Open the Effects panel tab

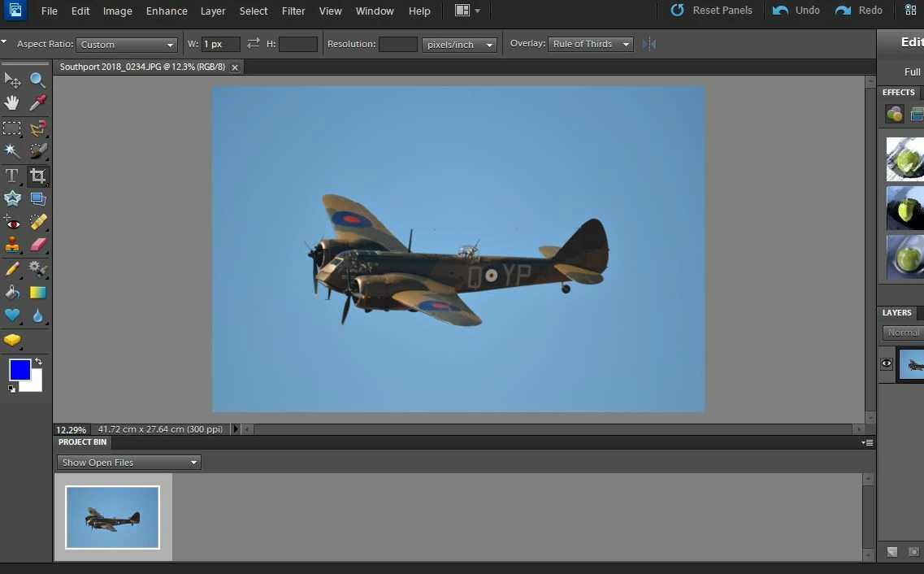(899, 93)
